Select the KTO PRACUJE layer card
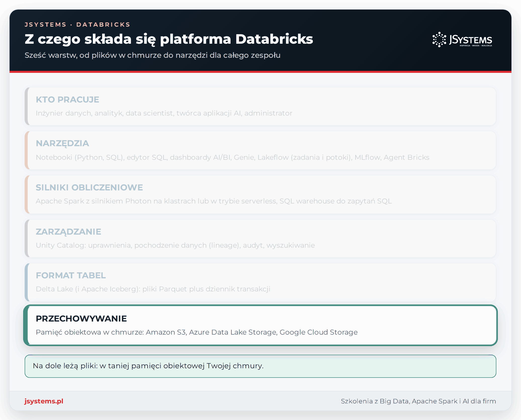Image resolution: width=521 pixels, height=420 pixels. coord(260,106)
